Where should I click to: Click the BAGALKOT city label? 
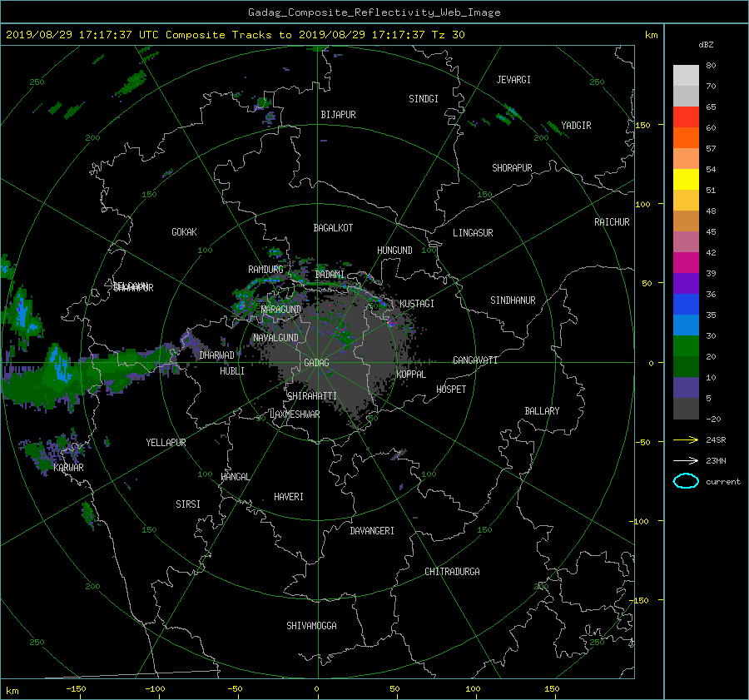click(x=333, y=228)
